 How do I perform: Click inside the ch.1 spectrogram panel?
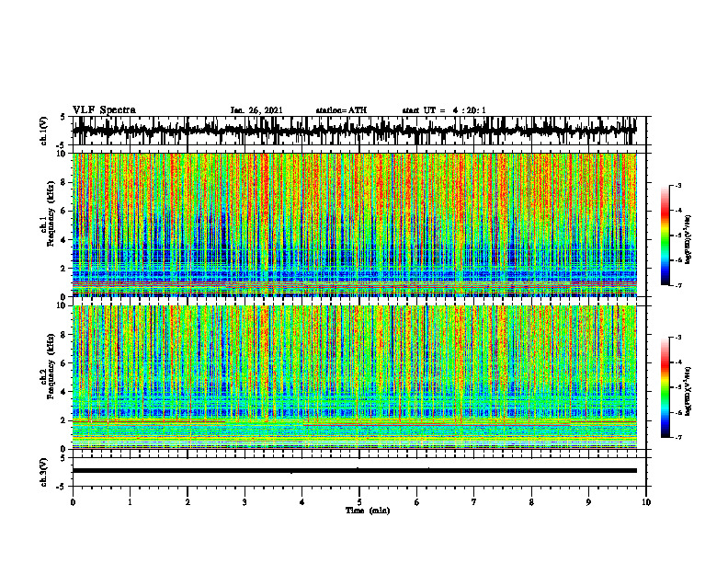(x=354, y=224)
